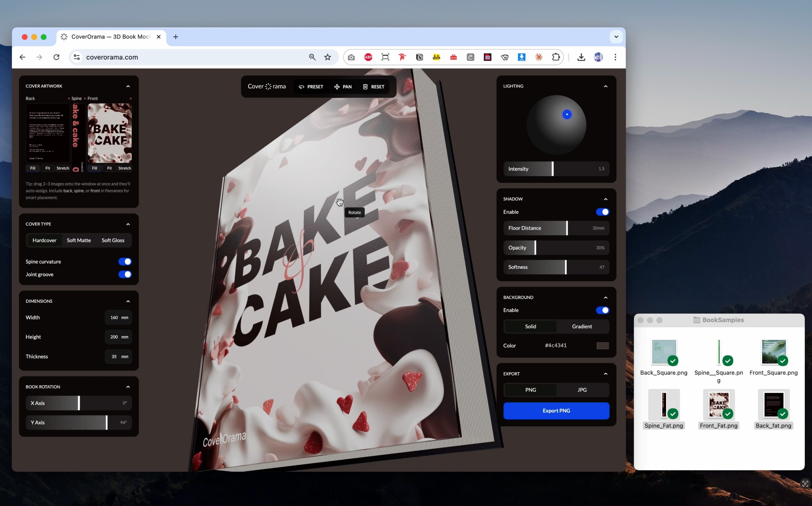The width and height of the screenshot is (812, 506).
Task: Click the screenshot camera extension icon
Action: coord(351,57)
